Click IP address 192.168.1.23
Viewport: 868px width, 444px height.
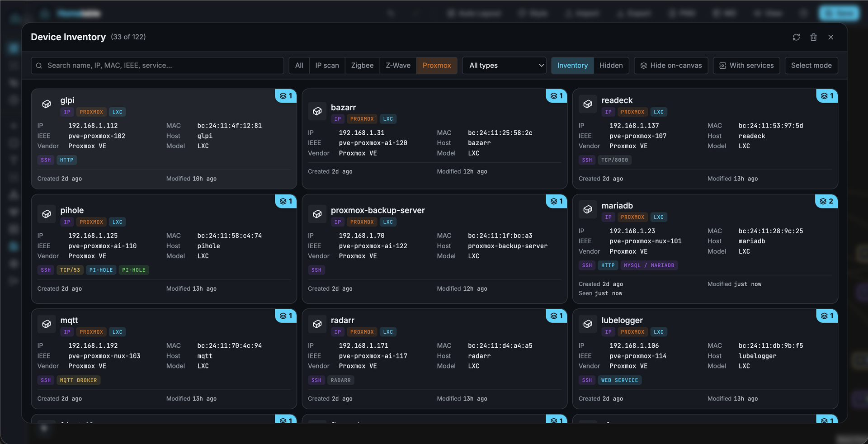632,231
